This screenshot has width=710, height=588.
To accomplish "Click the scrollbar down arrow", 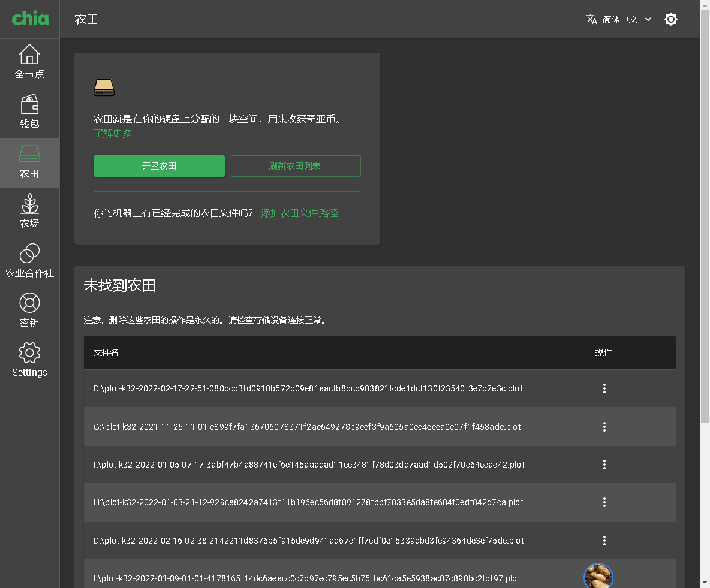I will pos(705,583).
